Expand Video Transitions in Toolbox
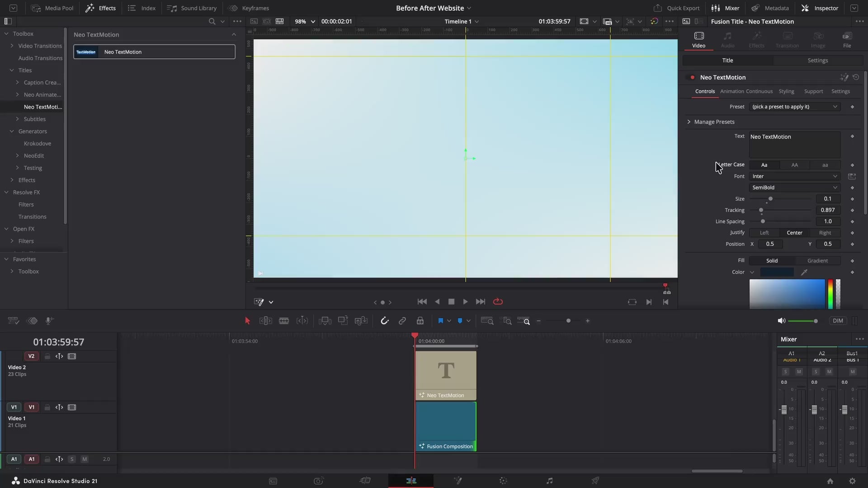This screenshot has width=868, height=488. (x=12, y=46)
